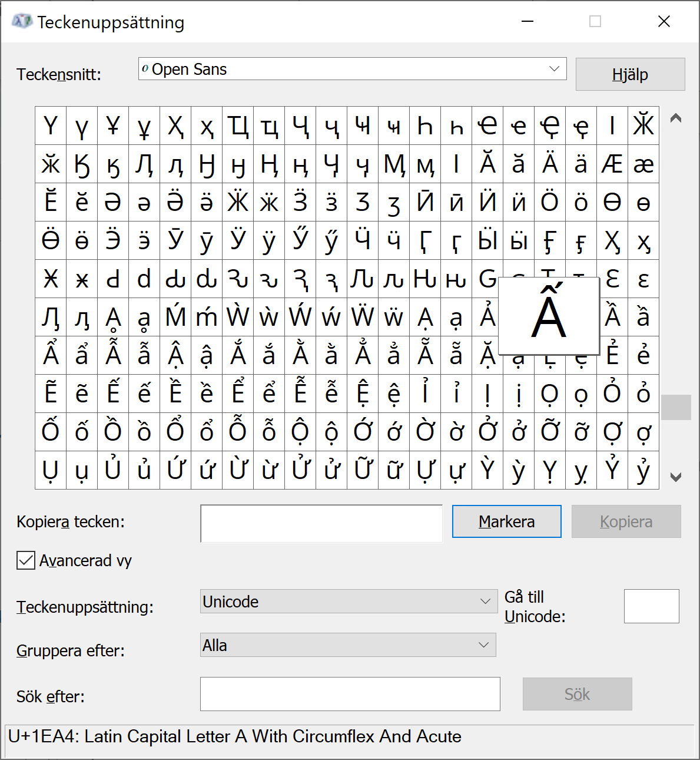The width and height of the screenshot is (700, 760).
Task: Click the capital Ö with diaeresis
Action: [x=550, y=203]
